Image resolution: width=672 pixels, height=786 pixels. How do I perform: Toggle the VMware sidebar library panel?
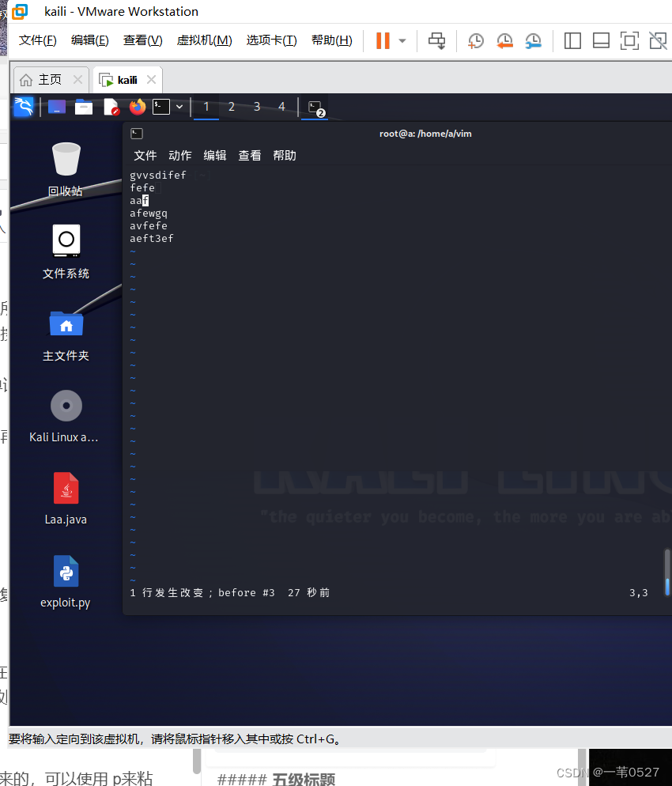[x=572, y=40]
